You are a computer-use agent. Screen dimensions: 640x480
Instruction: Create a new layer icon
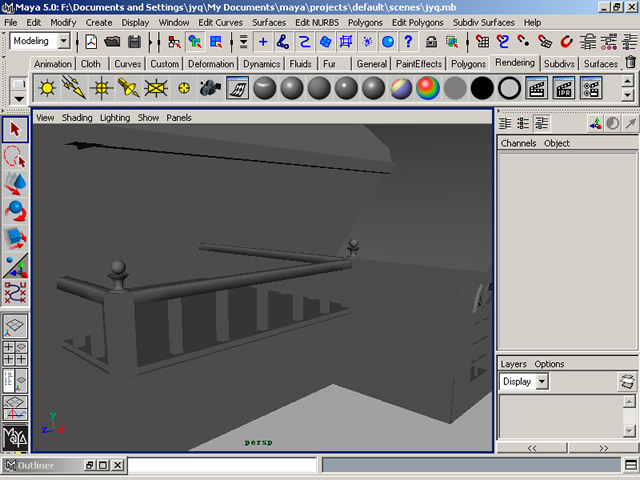pos(627,382)
